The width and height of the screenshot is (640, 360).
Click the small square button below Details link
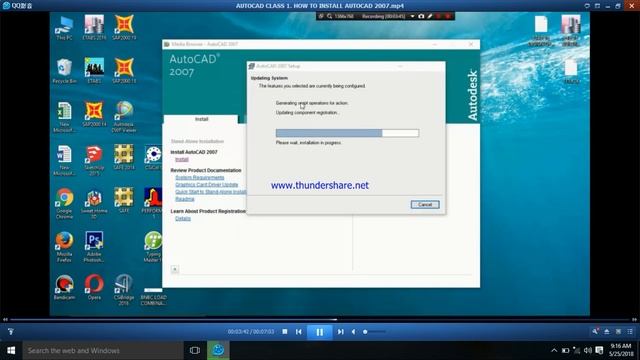point(175,269)
